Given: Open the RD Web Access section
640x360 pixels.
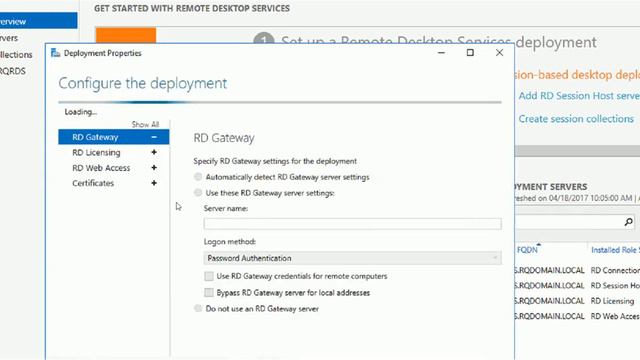Looking at the screenshot, I should point(101,168).
